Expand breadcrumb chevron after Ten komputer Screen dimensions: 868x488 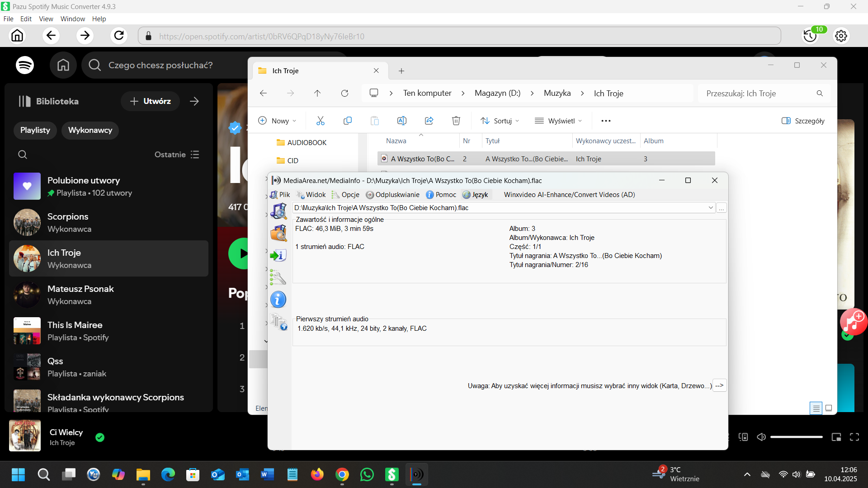point(463,93)
